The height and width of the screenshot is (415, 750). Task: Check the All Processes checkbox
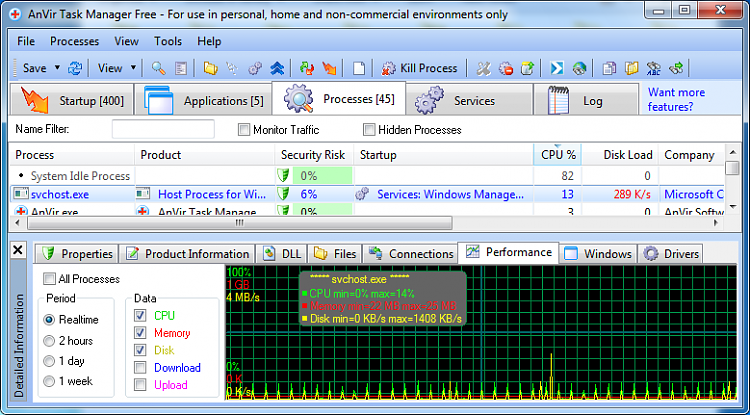49,279
